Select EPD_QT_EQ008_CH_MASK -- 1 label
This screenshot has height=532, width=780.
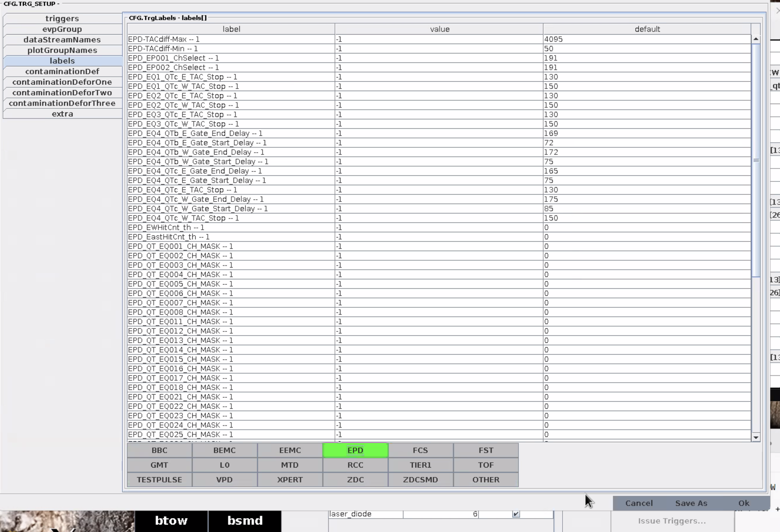click(231, 312)
